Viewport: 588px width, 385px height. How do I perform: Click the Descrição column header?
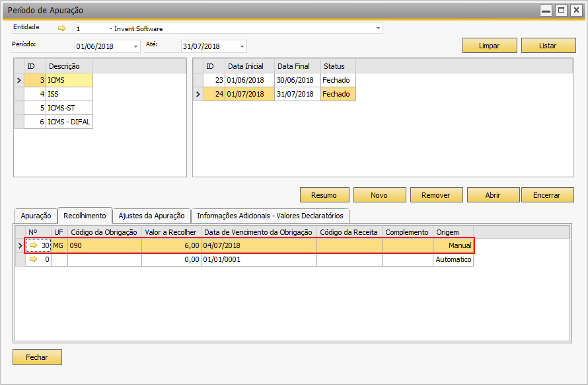tap(69, 66)
